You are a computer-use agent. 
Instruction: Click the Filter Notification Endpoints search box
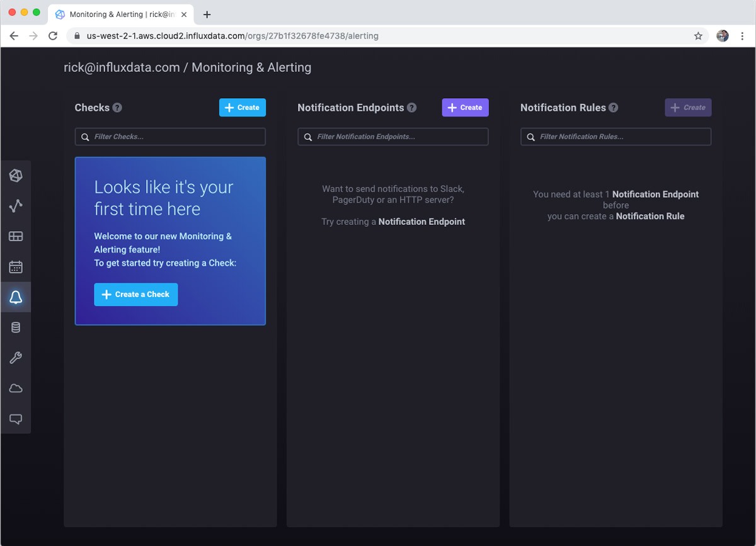(392, 137)
